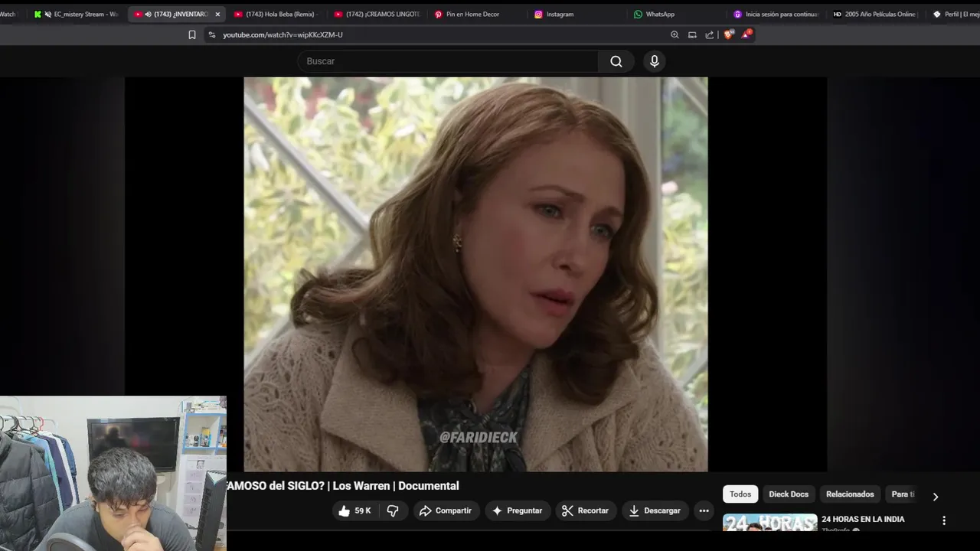Click the share page icon in address bar

coord(710,34)
